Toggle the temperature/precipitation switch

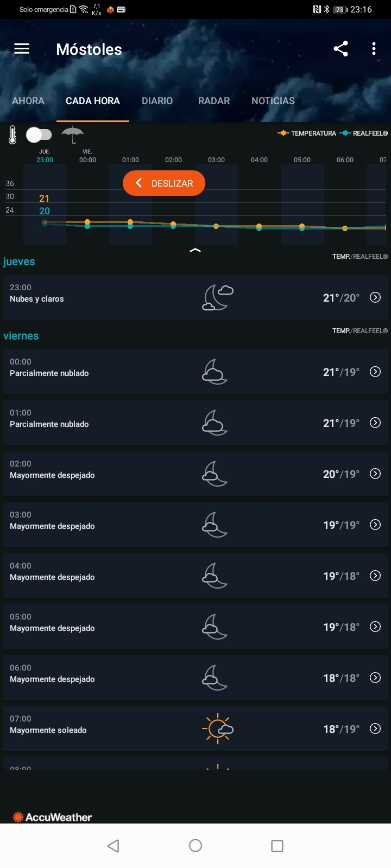[x=39, y=135]
